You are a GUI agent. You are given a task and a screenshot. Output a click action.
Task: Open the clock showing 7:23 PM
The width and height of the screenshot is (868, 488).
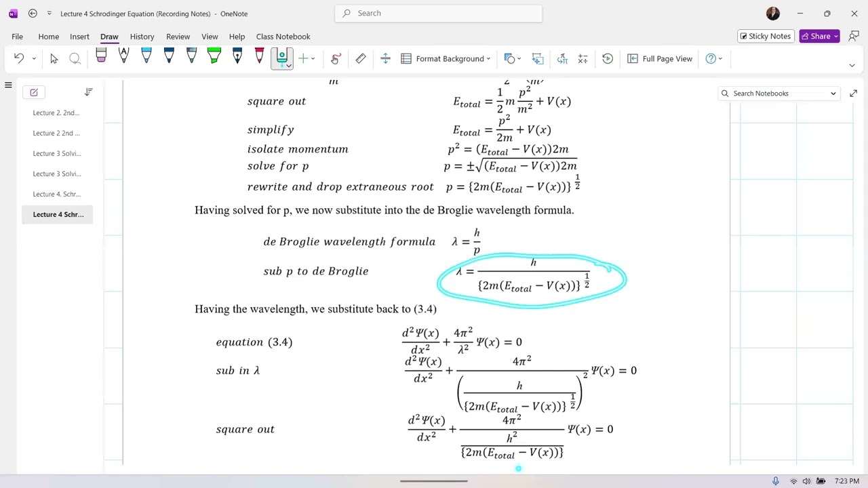point(847,481)
